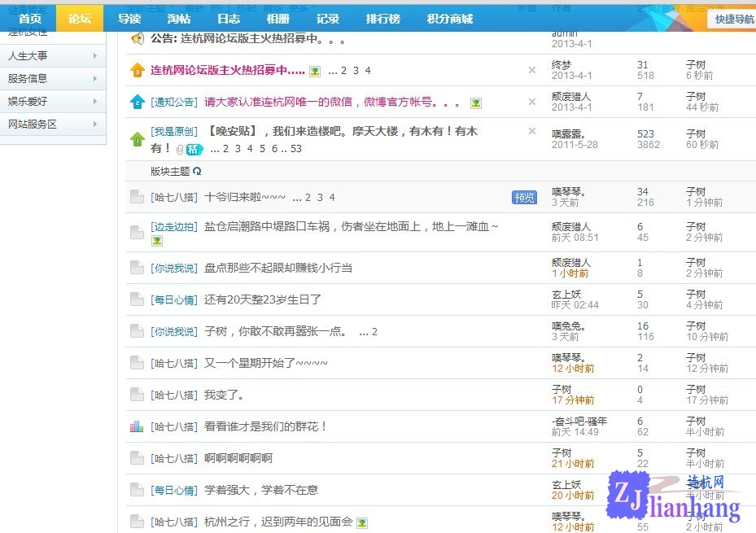
Task: Open image icon under 盐仓启潮路 car accident thread
Action: (157, 241)
